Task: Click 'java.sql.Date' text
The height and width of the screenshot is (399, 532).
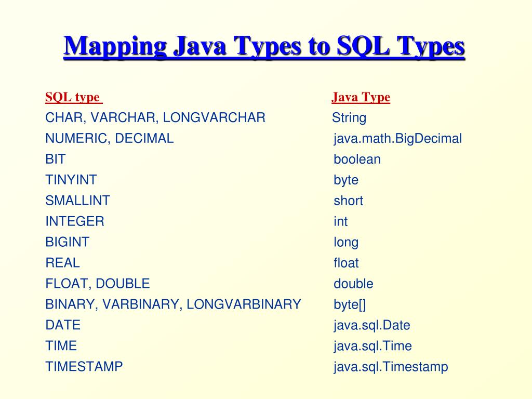Action: point(372,325)
